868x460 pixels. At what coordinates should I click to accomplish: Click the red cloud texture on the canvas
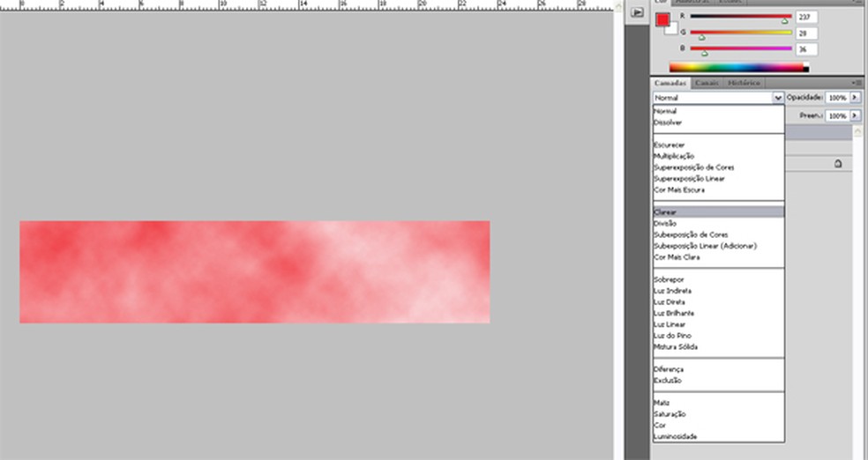(255, 272)
